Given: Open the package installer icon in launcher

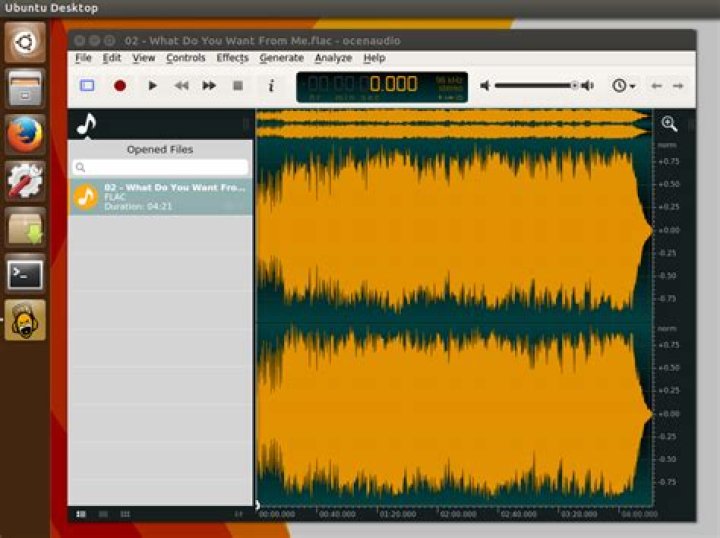Looking at the screenshot, I should pos(25,227).
